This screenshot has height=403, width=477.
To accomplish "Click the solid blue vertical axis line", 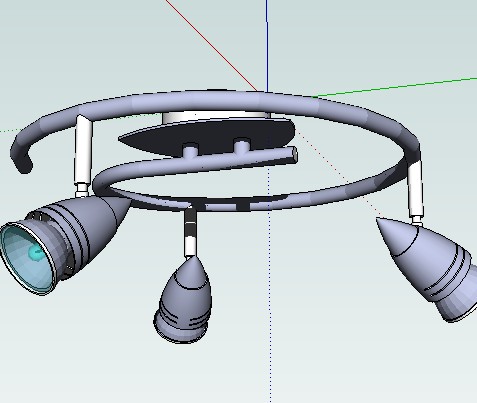I will pos(267,46).
